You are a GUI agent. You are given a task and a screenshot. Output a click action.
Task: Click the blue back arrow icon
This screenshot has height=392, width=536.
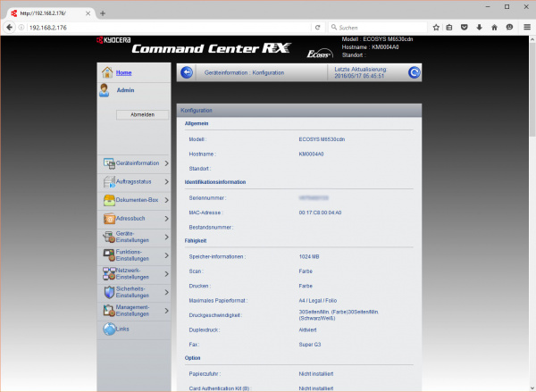click(187, 72)
